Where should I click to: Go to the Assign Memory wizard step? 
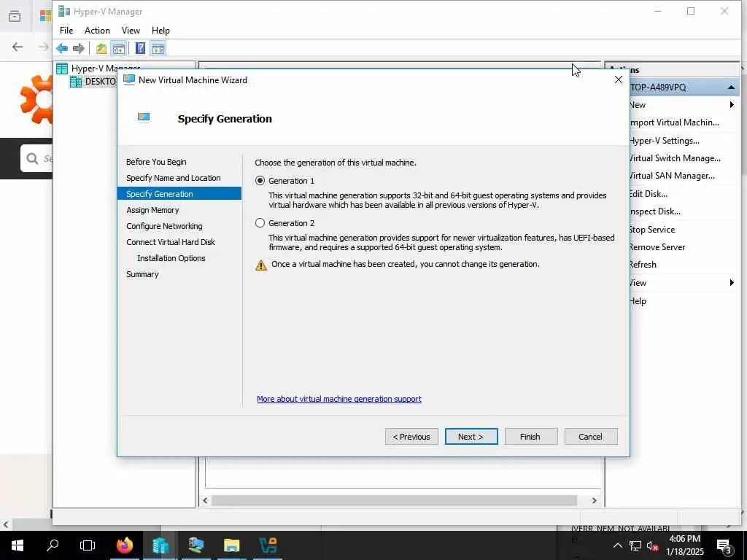(152, 210)
